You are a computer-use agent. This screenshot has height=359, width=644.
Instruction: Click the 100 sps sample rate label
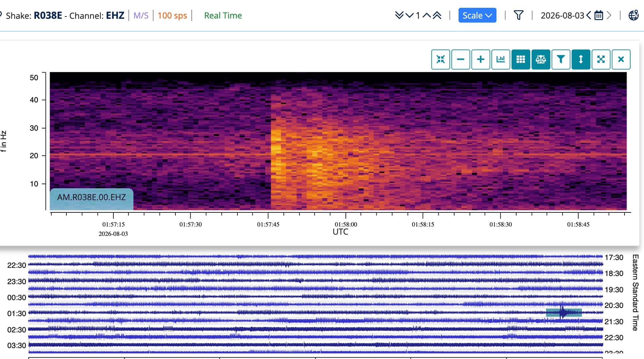172,15
